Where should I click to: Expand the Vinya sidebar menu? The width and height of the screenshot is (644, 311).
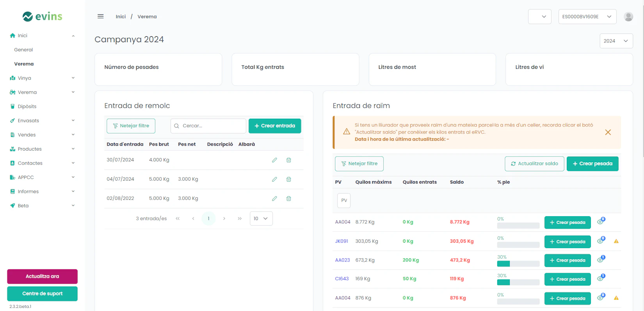(42, 78)
